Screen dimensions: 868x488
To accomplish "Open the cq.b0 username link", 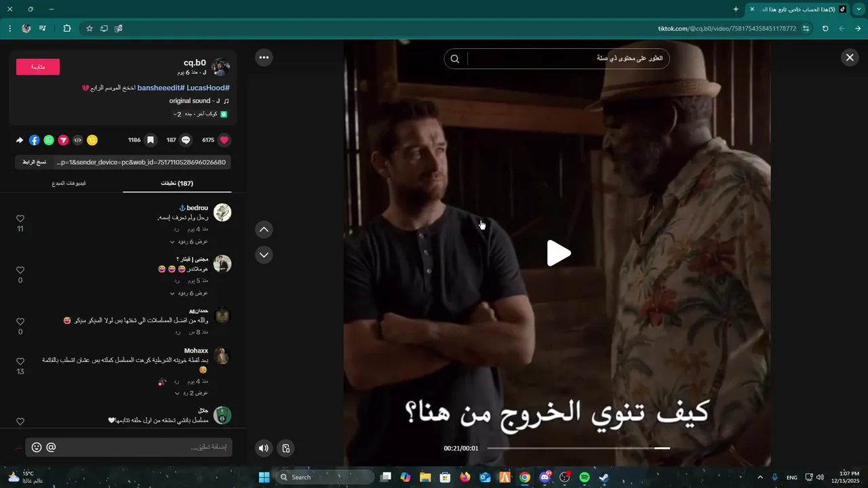I will tap(195, 62).
